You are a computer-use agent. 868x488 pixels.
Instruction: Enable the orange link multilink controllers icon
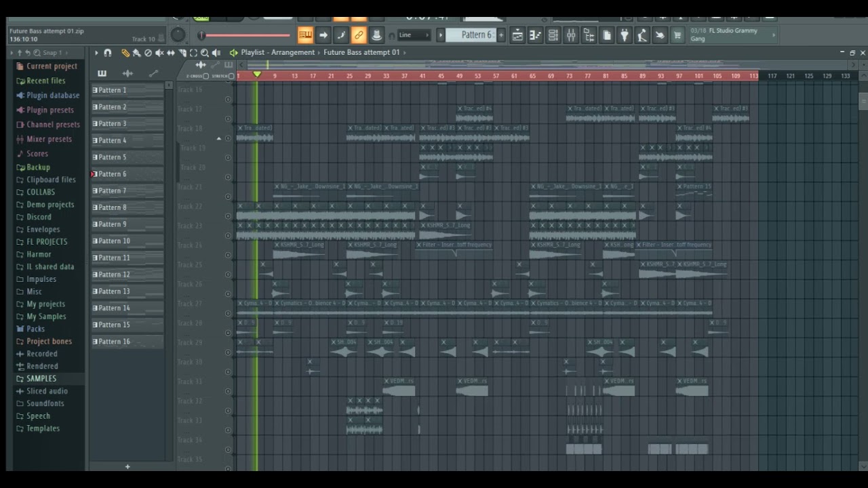(359, 35)
